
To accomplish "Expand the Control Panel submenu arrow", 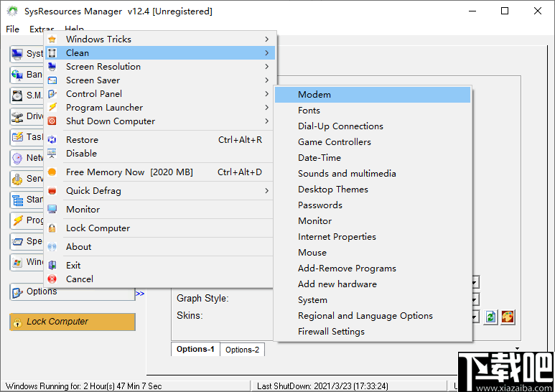I will point(267,94).
